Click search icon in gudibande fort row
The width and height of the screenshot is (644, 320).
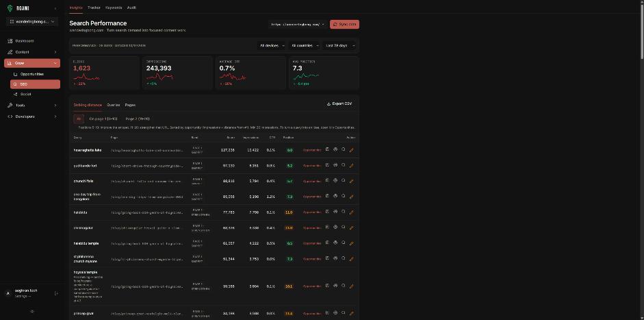tap(344, 165)
